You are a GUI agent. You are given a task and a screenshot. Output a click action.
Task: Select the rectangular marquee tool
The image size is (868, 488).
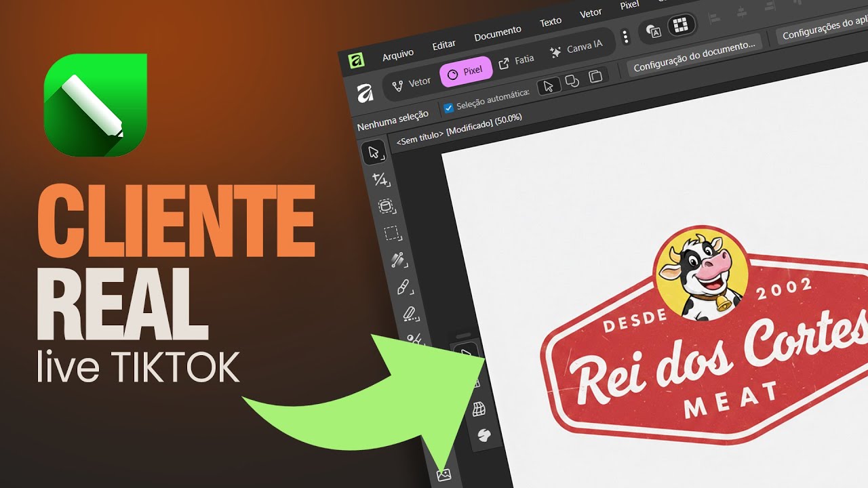coord(392,233)
